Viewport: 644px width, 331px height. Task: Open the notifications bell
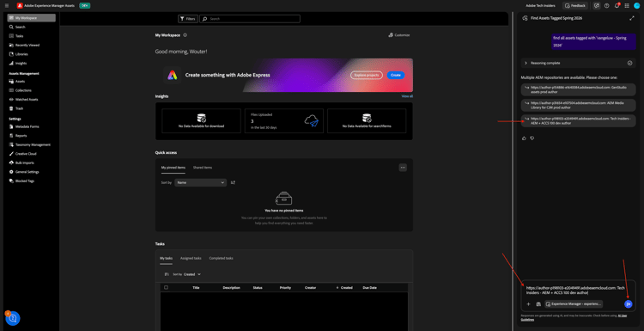click(617, 6)
